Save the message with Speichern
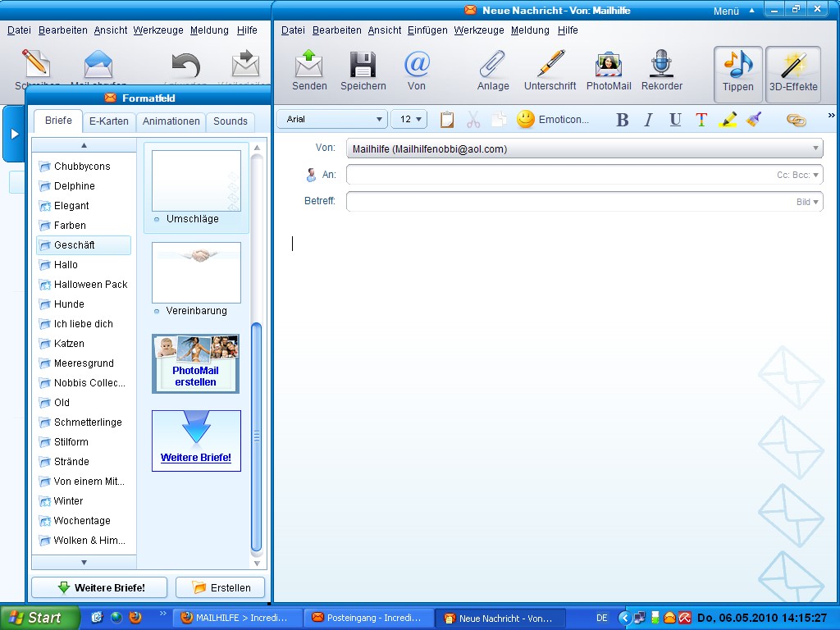The image size is (840, 630). [363, 71]
